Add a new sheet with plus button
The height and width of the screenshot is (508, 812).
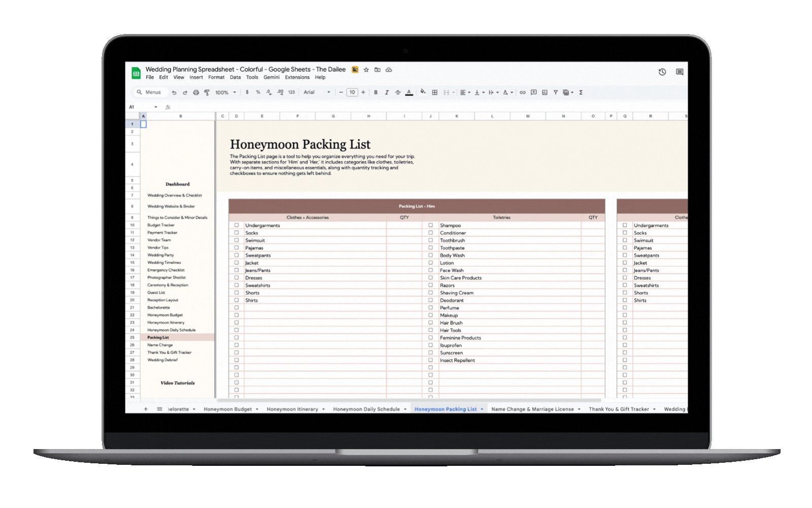146,409
